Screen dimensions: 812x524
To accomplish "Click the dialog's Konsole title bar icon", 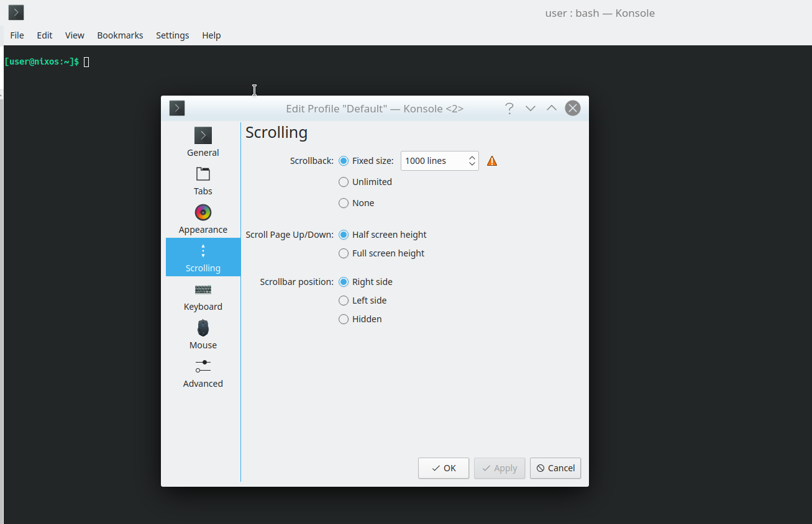I will (x=177, y=109).
